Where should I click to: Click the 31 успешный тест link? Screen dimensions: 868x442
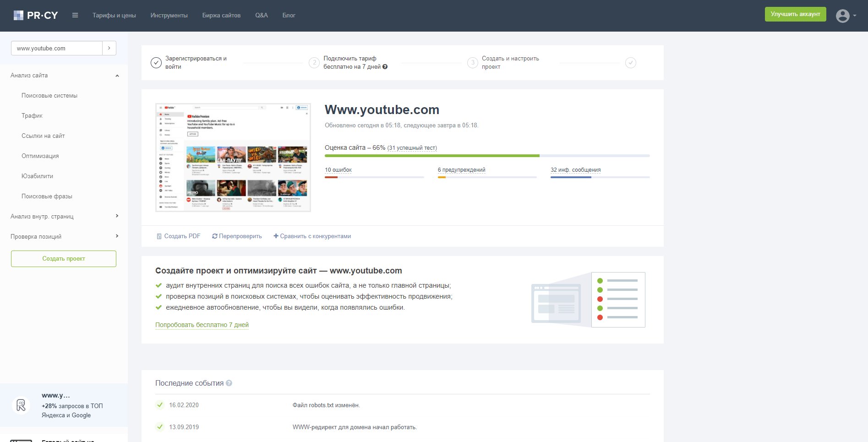pyautogui.click(x=412, y=148)
